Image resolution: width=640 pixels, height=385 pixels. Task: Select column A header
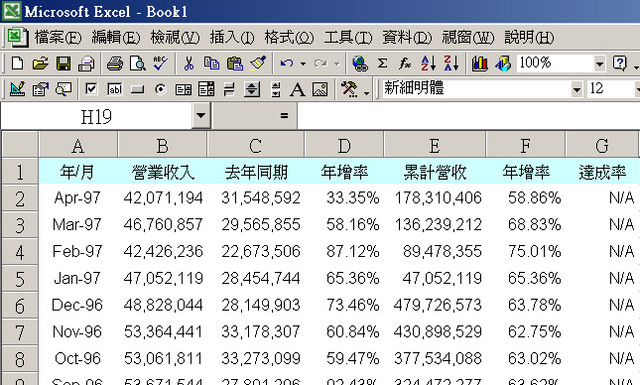click(x=78, y=145)
